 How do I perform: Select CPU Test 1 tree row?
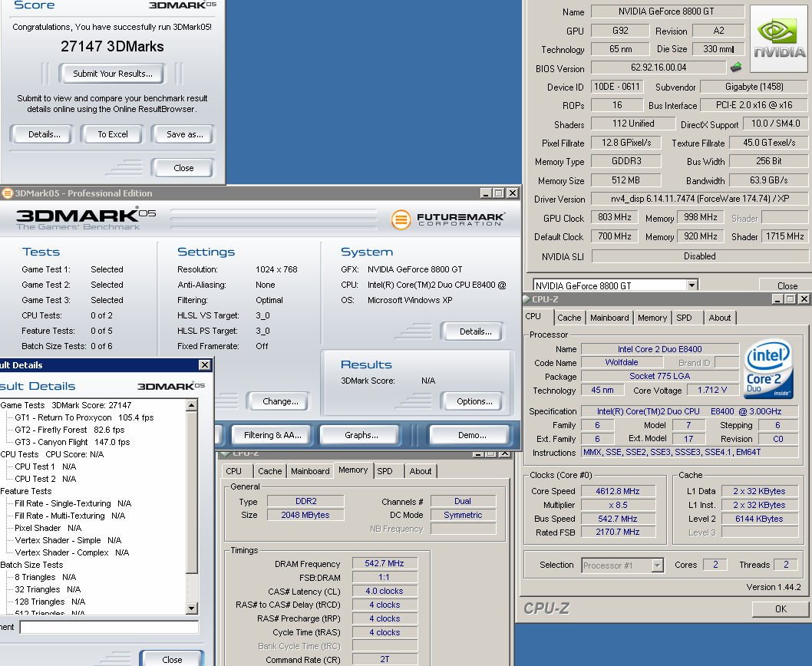(45, 467)
